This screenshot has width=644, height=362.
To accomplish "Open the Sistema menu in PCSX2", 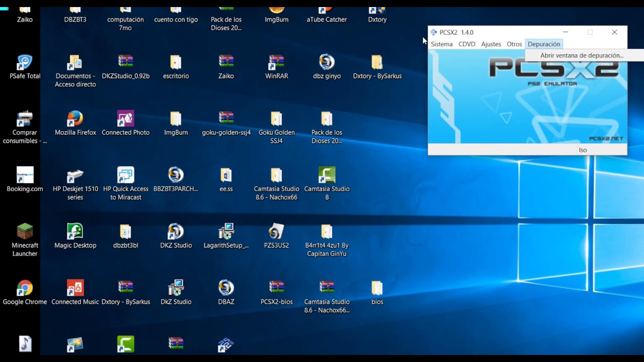I will point(442,44).
